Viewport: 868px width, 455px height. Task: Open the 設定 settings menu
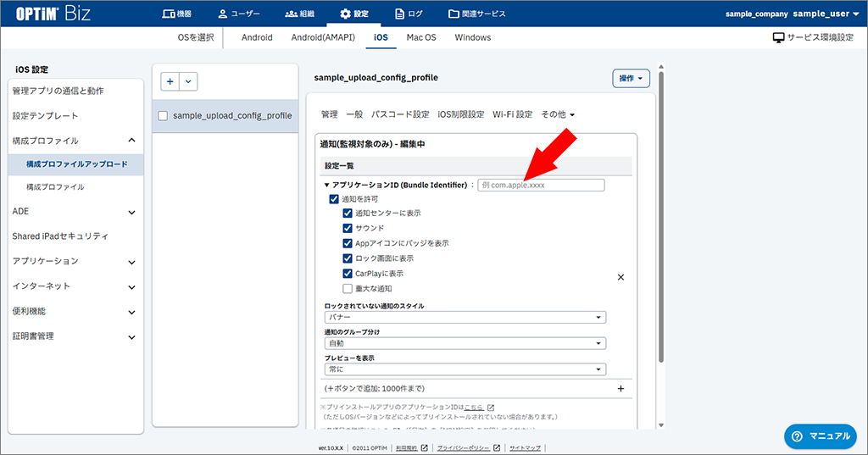click(x=353, y=14)
